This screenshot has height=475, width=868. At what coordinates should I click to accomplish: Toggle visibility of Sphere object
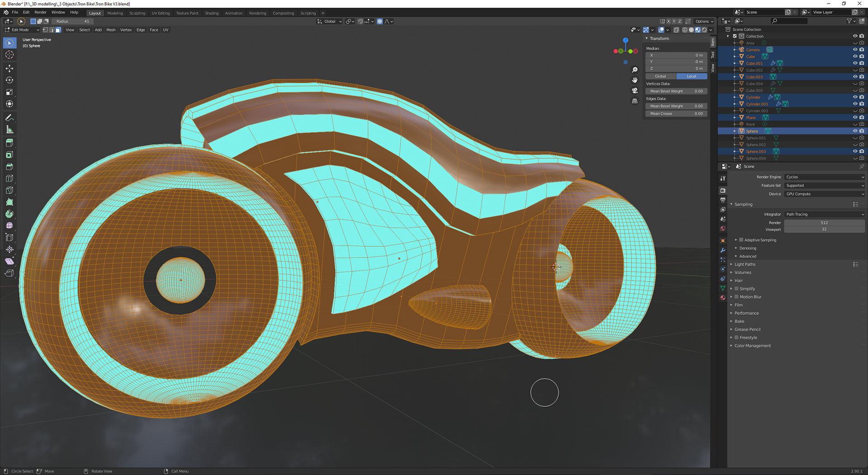pyautogui.click(x=855, y=131)
